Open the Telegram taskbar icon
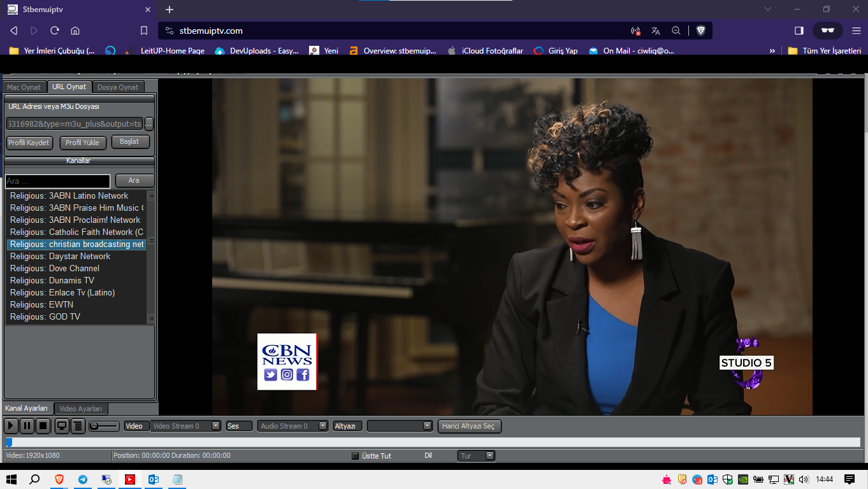The image size is (868, 489). tap(82, 479)
